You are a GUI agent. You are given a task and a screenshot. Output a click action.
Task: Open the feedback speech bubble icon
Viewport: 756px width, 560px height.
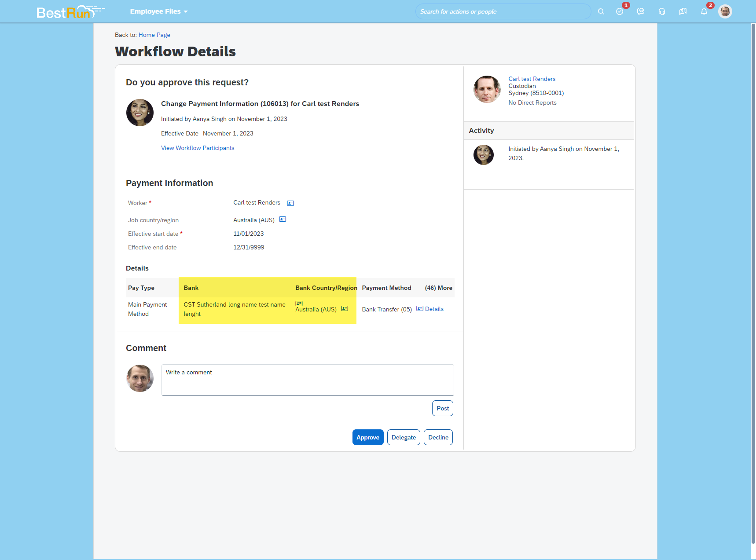[683, 11]
